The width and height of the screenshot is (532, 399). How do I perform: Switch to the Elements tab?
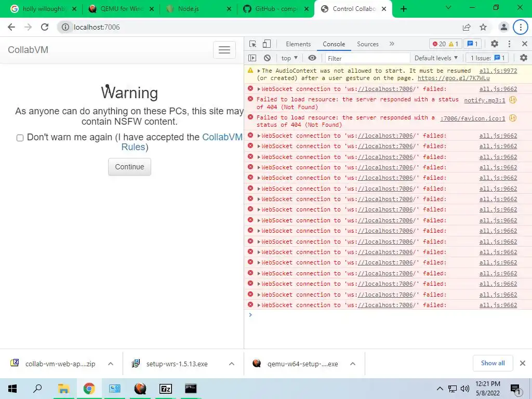pos(298,44)
